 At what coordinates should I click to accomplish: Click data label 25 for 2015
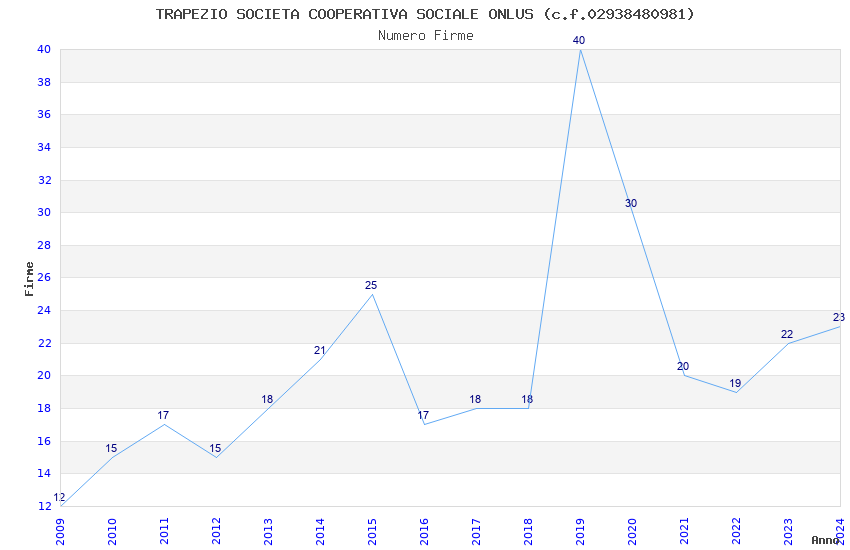click(x=371, y=285)
